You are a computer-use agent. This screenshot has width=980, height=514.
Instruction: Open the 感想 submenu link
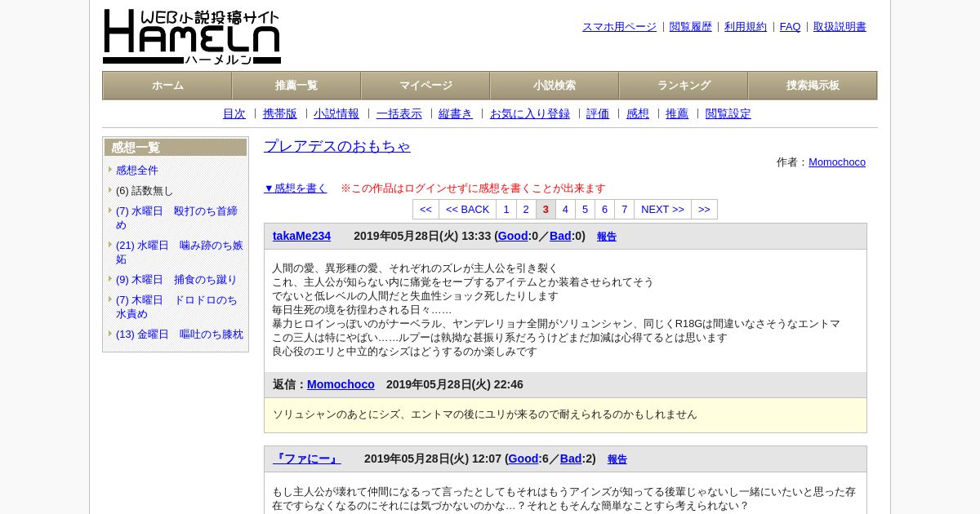(638, 114)
